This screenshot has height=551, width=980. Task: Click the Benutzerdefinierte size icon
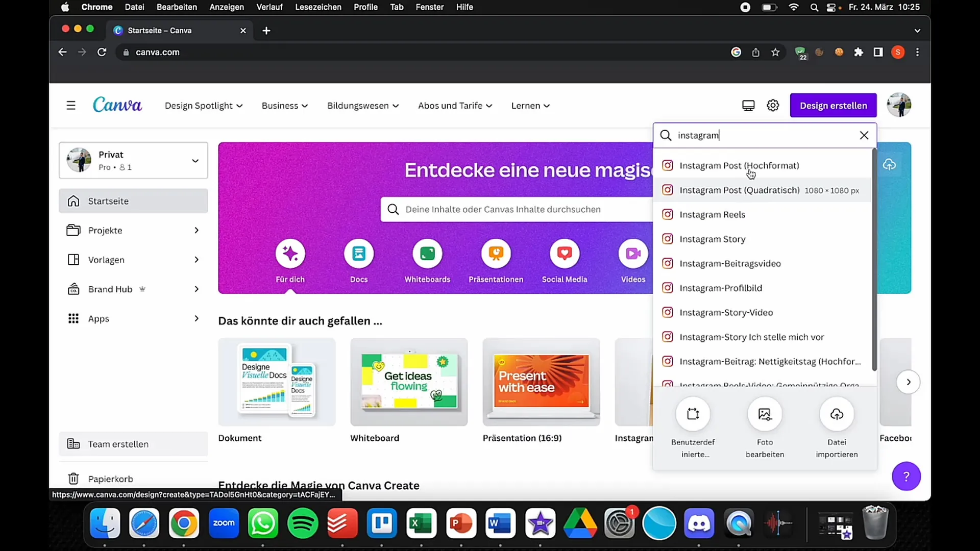693,414
